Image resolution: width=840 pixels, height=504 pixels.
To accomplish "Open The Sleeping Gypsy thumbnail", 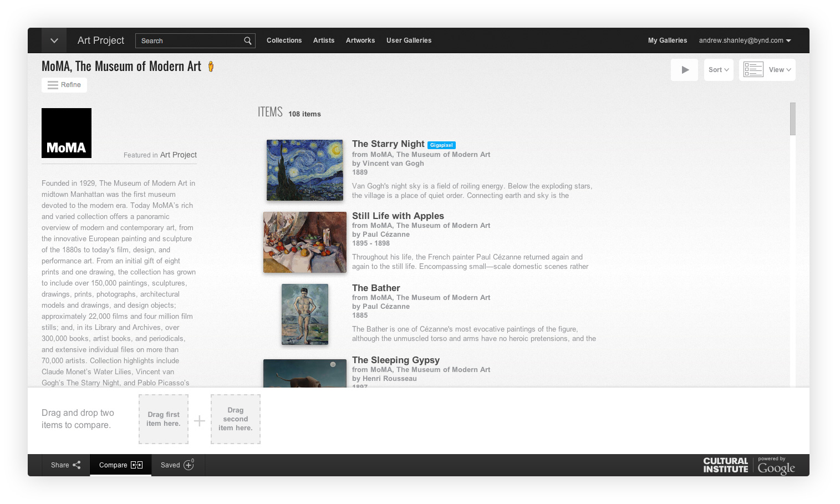I will tap(305, 373).
